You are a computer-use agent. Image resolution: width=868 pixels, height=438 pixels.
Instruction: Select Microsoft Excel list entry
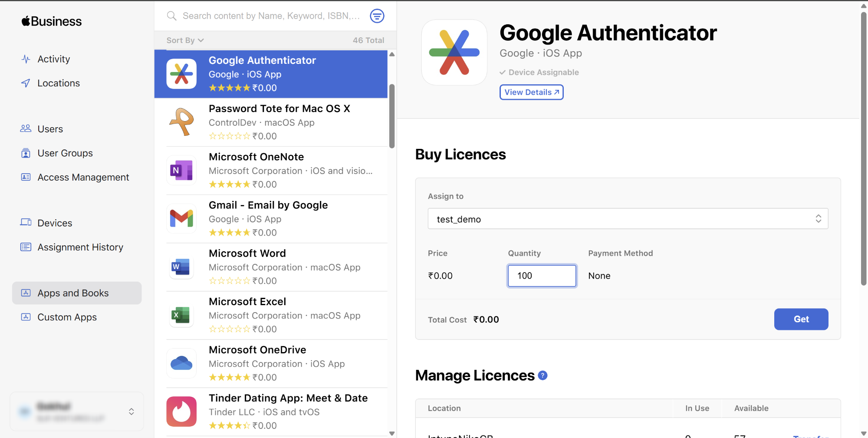[x=271, y=315]
